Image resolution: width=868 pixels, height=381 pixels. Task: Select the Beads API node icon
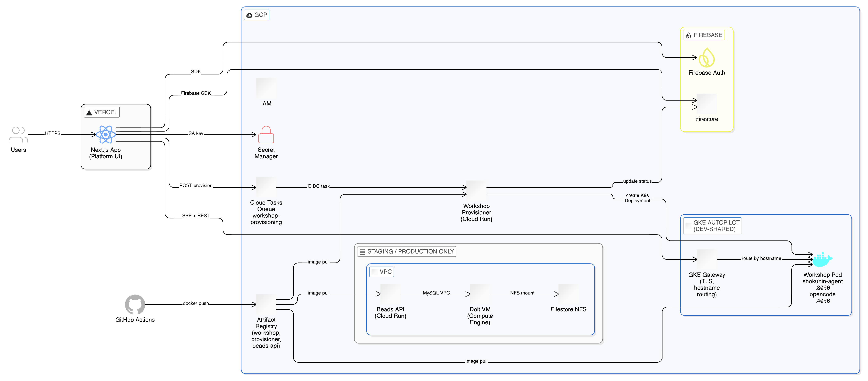[x=390, y=294]
